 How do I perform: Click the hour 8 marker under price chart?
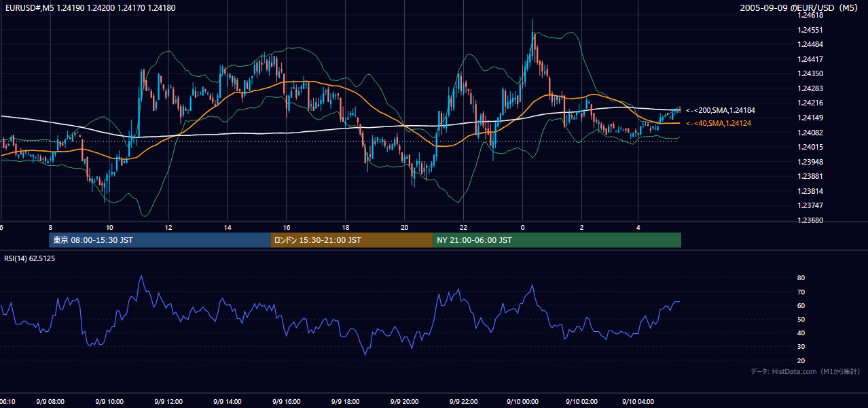[x=50, y=227]
